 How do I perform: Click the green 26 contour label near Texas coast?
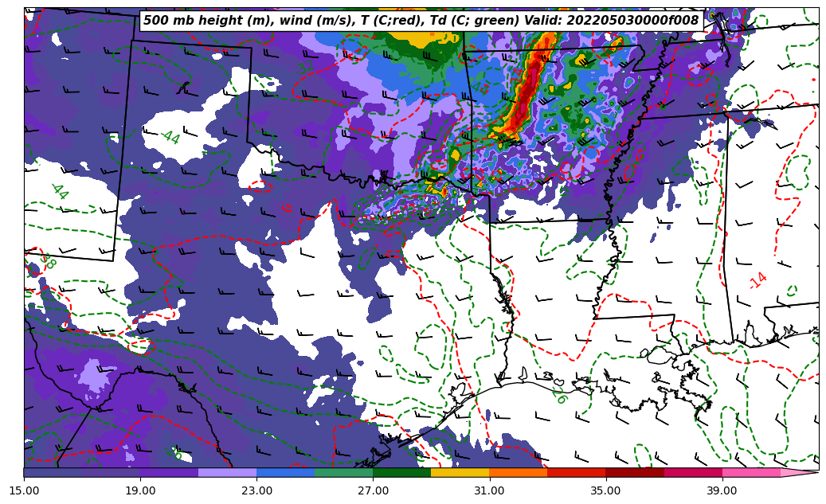[x=559, y=396]
